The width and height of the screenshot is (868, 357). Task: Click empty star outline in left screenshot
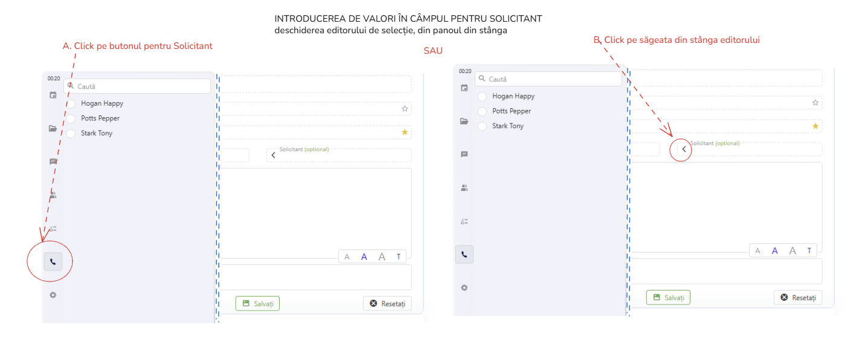pyautogui.click(x=405, y=109)
